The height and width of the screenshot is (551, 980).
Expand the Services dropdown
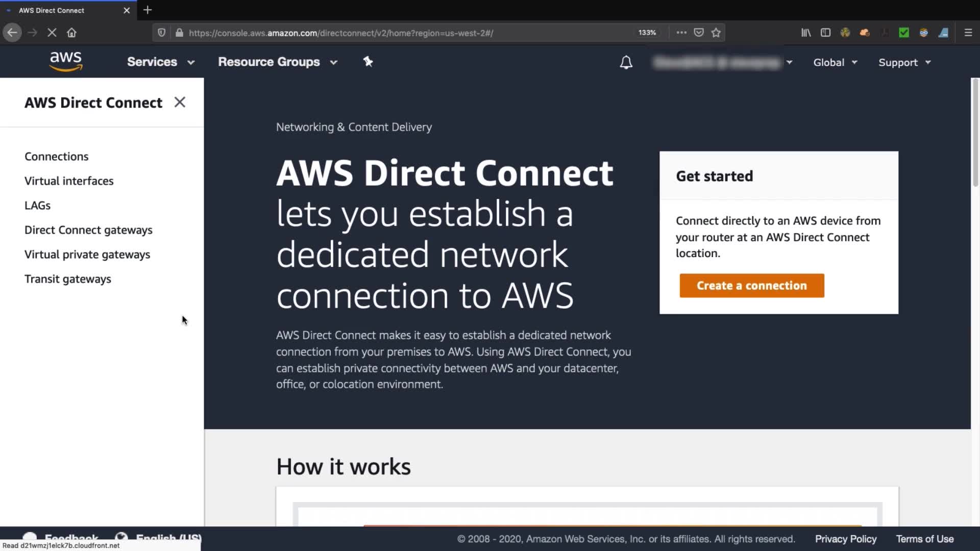click(160, 62)
